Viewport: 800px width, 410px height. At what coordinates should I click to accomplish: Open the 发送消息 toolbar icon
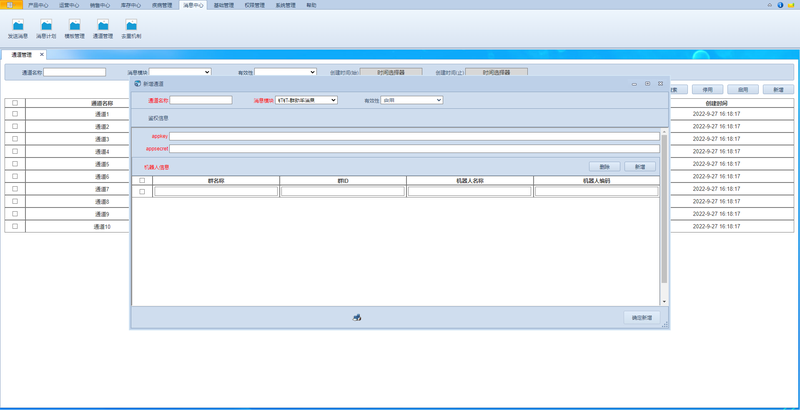[18, 29]
